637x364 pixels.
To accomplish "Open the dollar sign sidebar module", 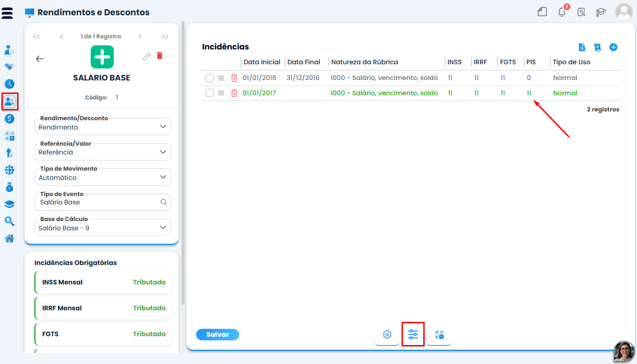I will click(x=9, y=118).
